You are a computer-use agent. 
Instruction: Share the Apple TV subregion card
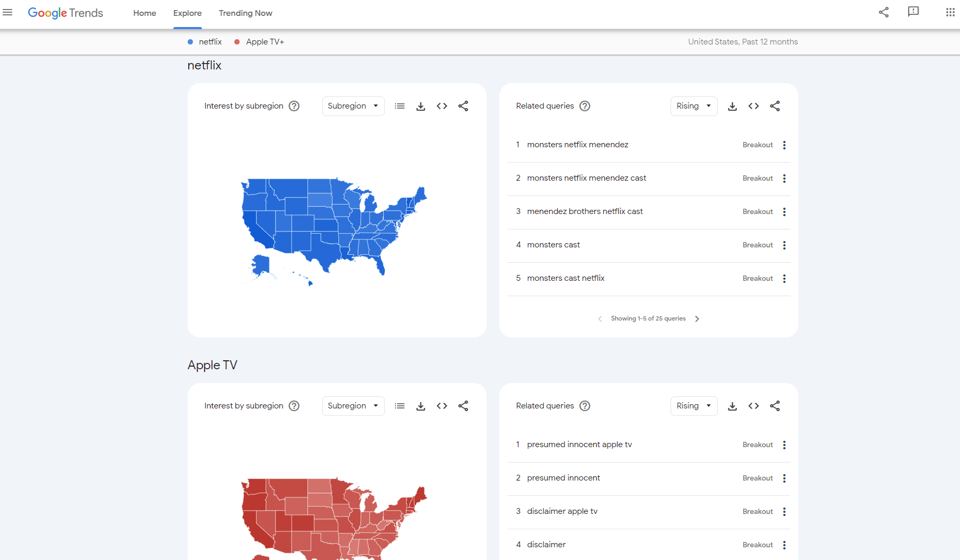[x=463, y=406]
